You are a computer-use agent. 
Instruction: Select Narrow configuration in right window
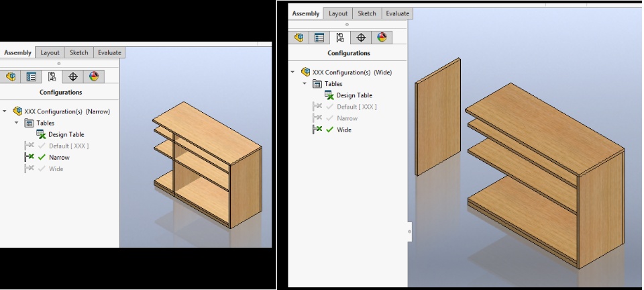347,118
